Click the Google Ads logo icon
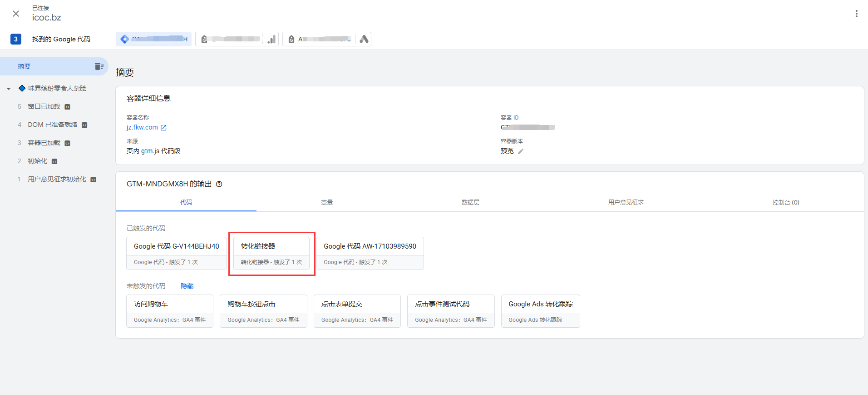The width and height of the screenshot is (868, 395). point(364,39)
